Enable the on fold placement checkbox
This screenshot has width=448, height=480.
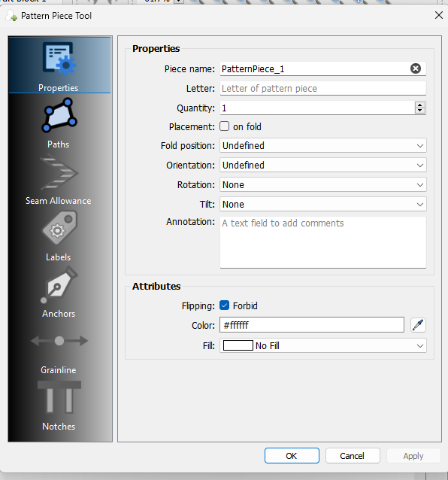[x=225, y=126]
